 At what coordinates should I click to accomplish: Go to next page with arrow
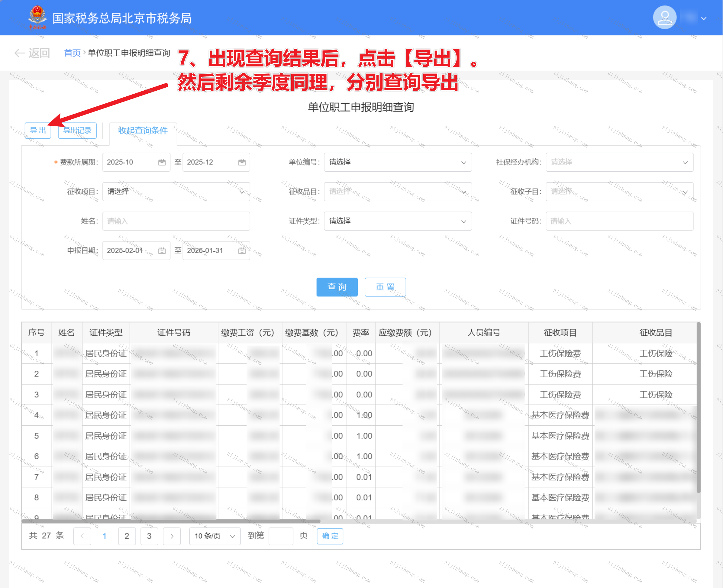click(x=172, y=536)
